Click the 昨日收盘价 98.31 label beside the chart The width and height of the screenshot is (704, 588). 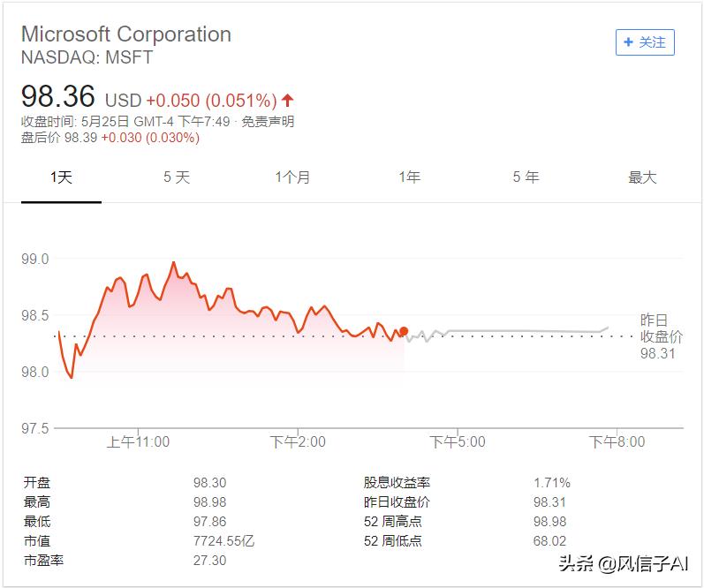tap(662, 336)
